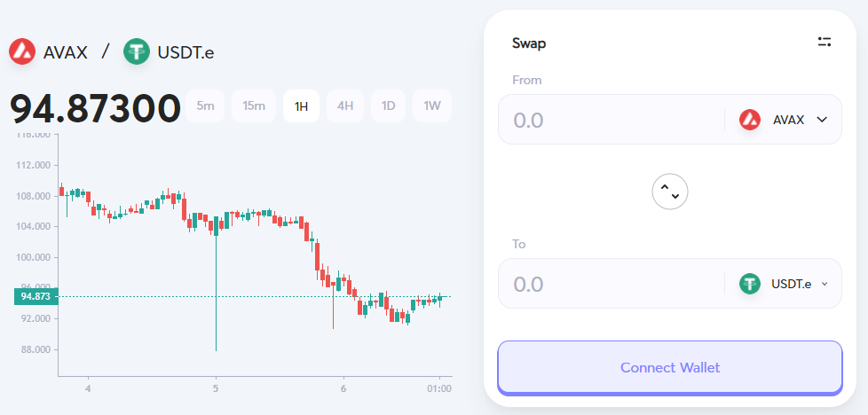This screenshot has width=868, height=415.
Task: Expand the AVAX token dropdown chevron
Action: (822, 120)
